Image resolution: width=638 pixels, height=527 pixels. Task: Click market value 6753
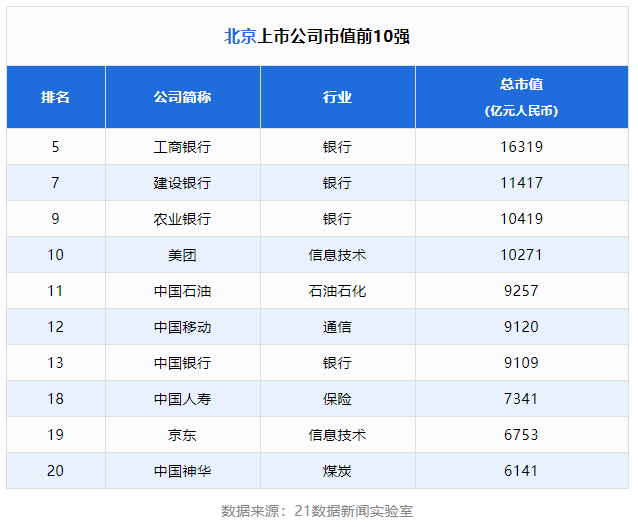click(x=522, y=435)
